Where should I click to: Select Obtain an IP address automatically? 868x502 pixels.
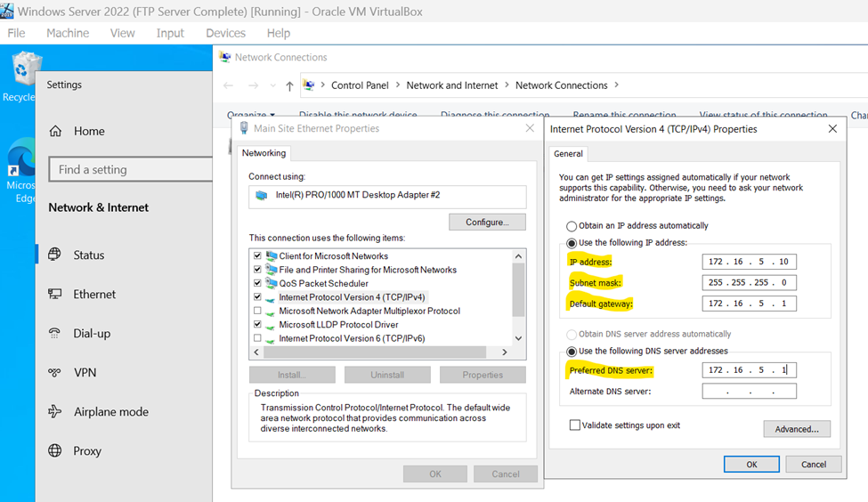[x=572, y=226]
